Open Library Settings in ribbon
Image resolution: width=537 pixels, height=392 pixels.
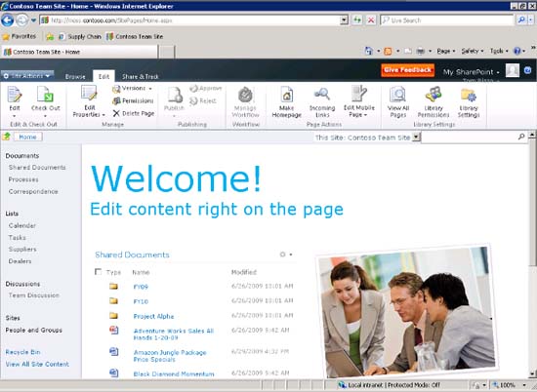[x=469, y=101]
